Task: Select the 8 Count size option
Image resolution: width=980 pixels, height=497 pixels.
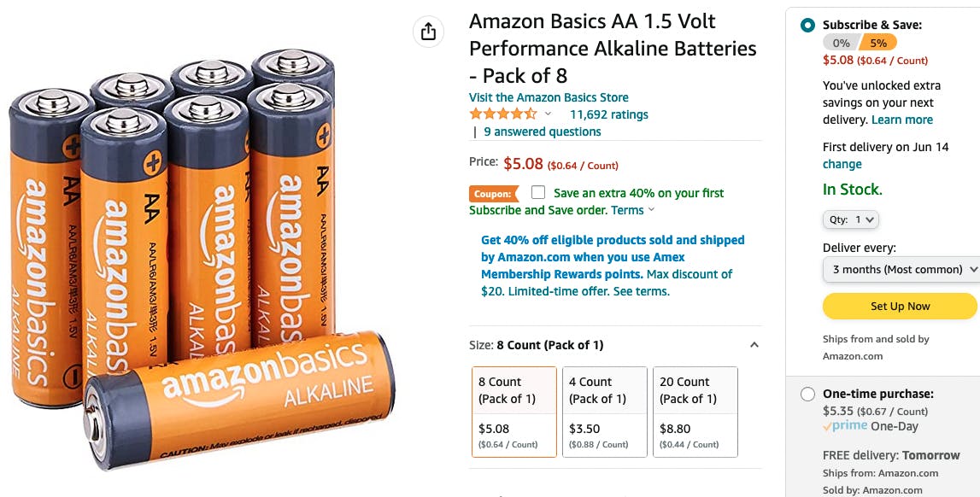Action: point(514,412)
